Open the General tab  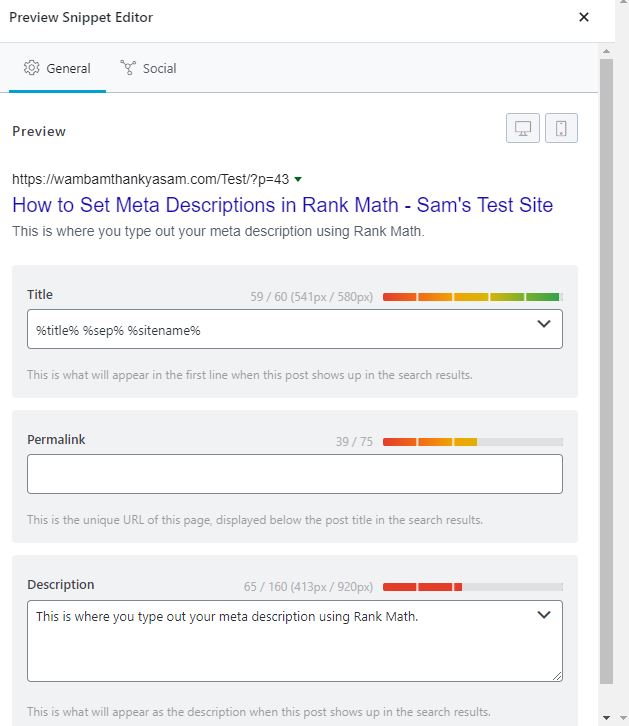(x=57, y=68)
